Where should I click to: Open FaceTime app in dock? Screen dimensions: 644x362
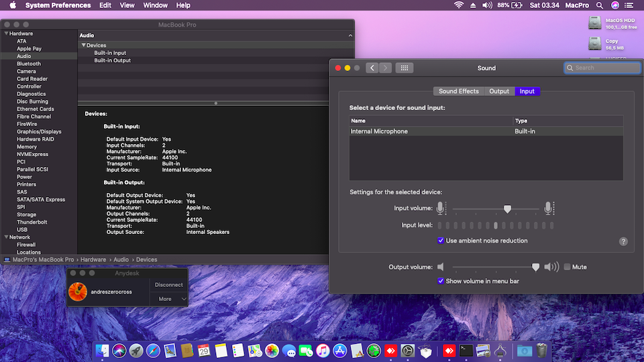(306, 351)
